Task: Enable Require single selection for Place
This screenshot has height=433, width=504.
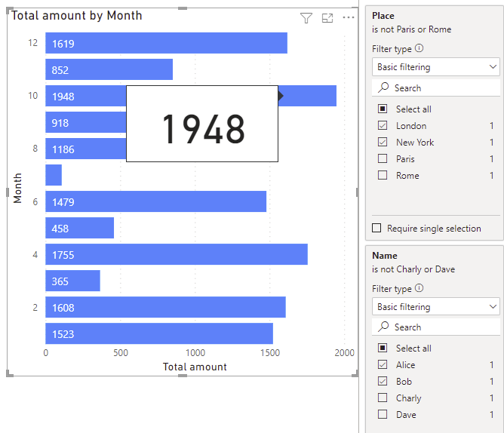Action: (x=376, y=228)
